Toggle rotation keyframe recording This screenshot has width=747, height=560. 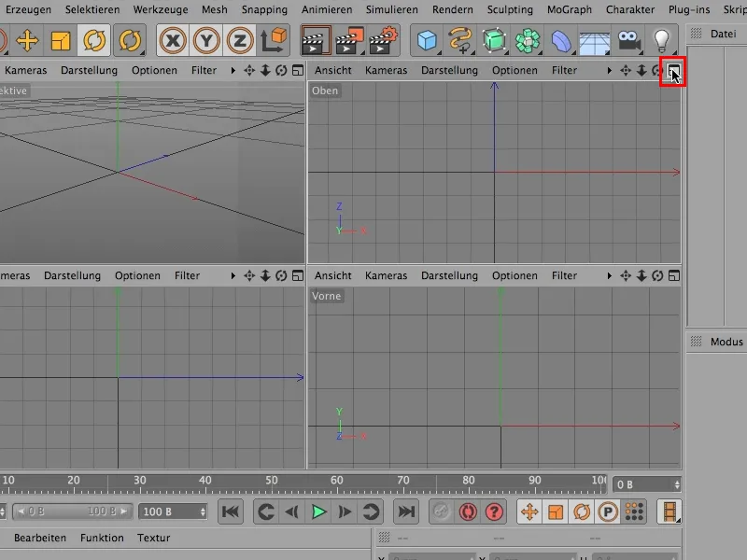coord(582,511)
